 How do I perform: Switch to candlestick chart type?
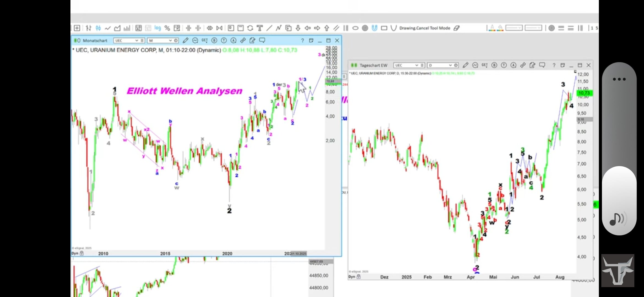(98, 28)
